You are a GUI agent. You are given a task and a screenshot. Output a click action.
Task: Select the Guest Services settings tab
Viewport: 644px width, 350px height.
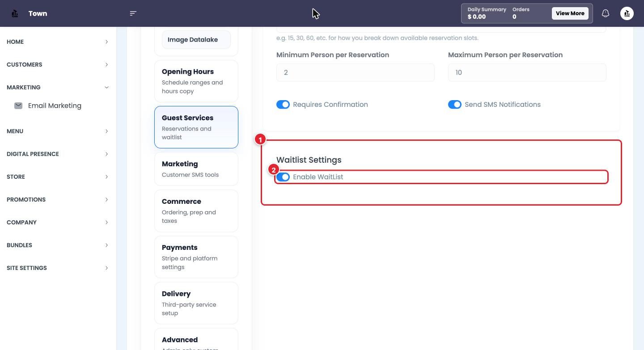point(196,127)
